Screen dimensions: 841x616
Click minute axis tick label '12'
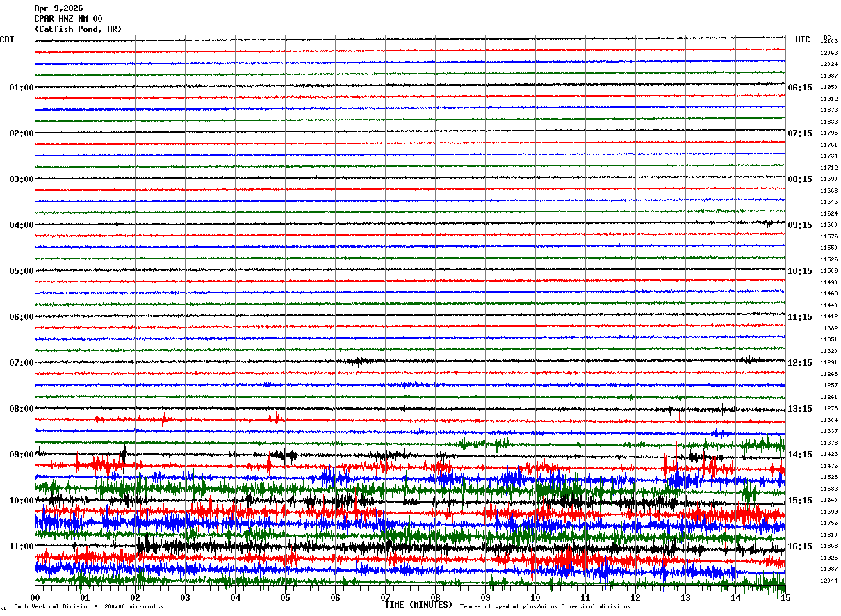pyautogui.click(x=636, y=598)
